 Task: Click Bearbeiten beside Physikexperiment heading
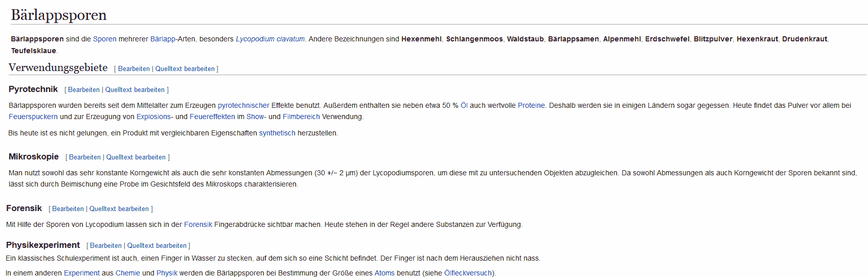coord(106,246)
